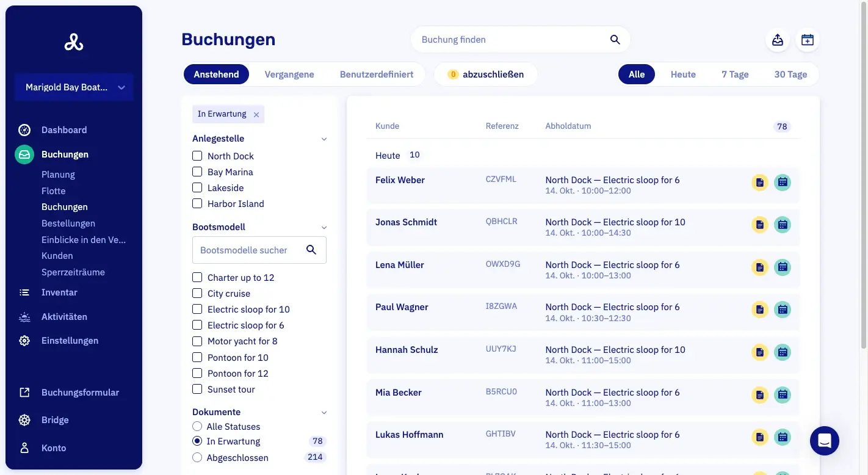Enable the Electric sloop for 10 filter
The height and width of the screenshot is (475, 868).
[x=197, y=309]
